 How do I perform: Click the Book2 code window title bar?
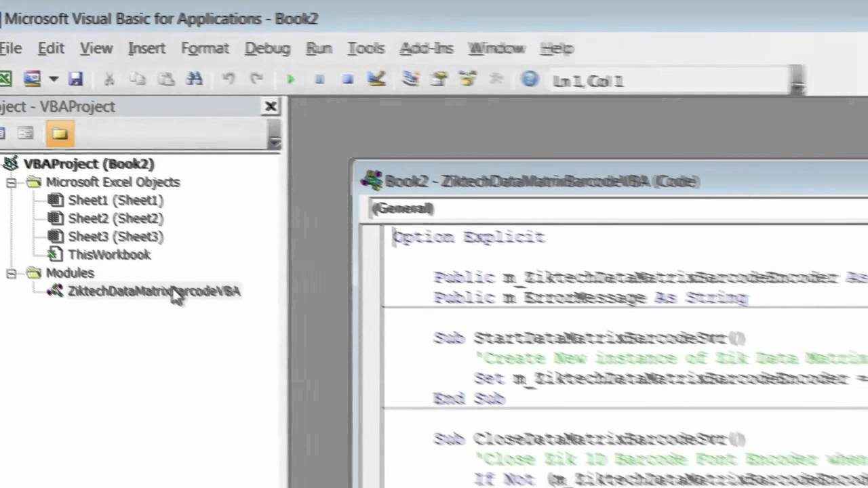coord(610,181)
